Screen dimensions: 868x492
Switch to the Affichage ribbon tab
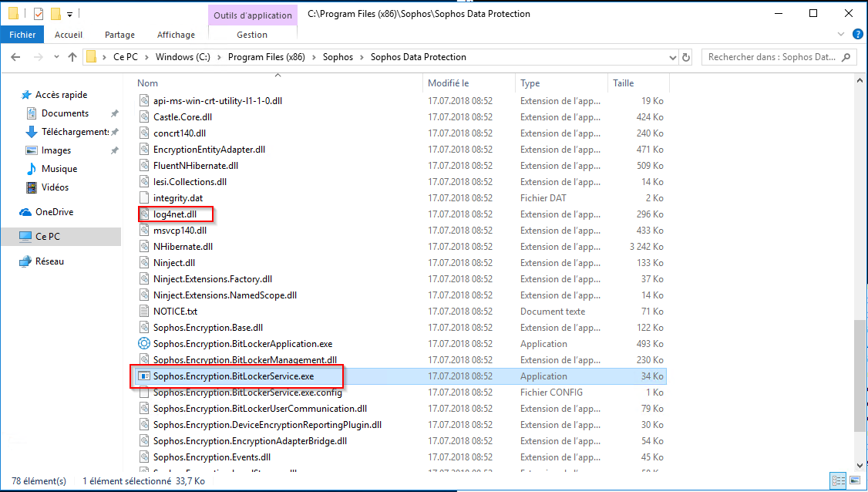(176, 35)
